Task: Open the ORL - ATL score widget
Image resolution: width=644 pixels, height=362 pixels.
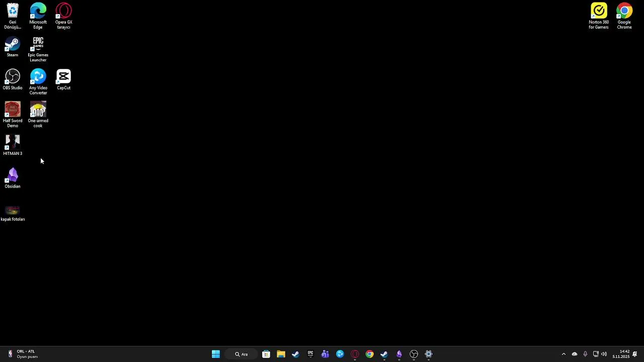Action: [x=23, y=354]
